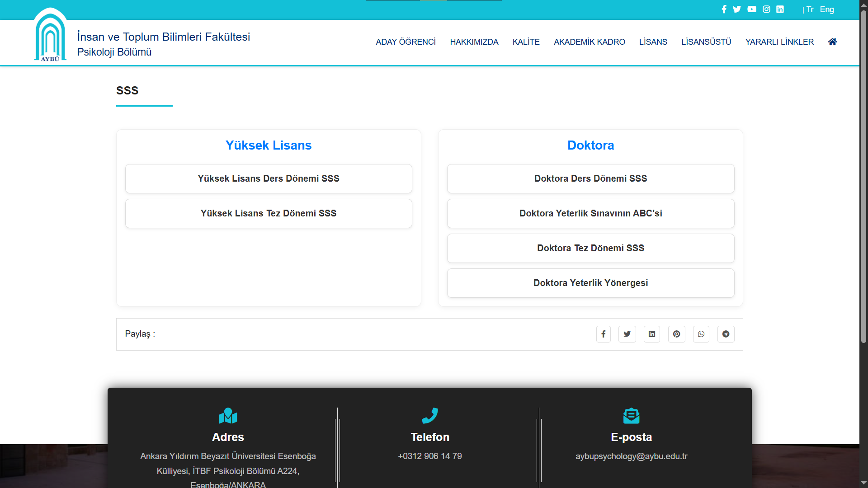The image size is (868, 488).
Task: Open LinkedIn icon in top bar
Action: (780, 9)
